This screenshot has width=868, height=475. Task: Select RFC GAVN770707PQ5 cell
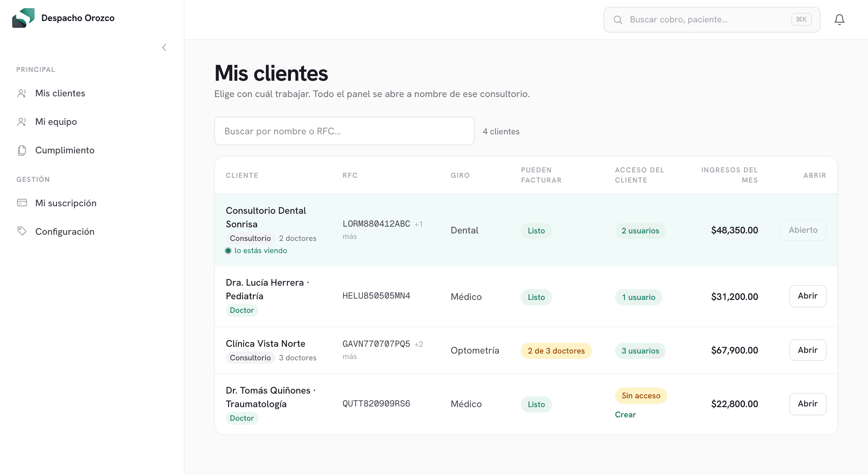(376, 344)
